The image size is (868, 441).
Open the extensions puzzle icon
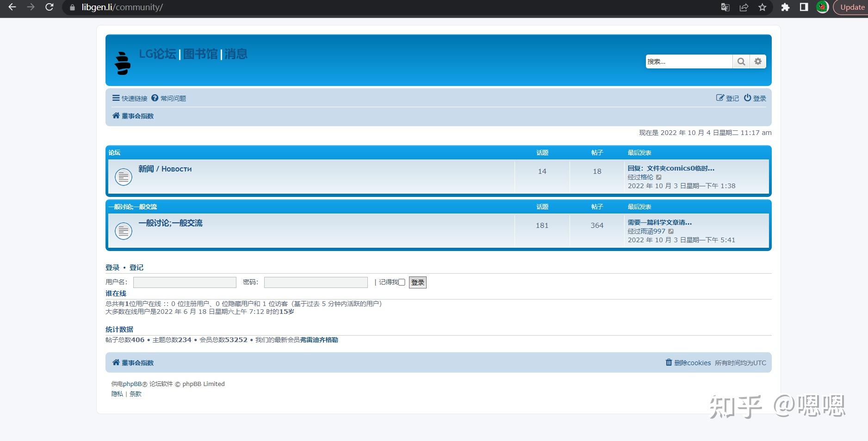pos(785,7)
